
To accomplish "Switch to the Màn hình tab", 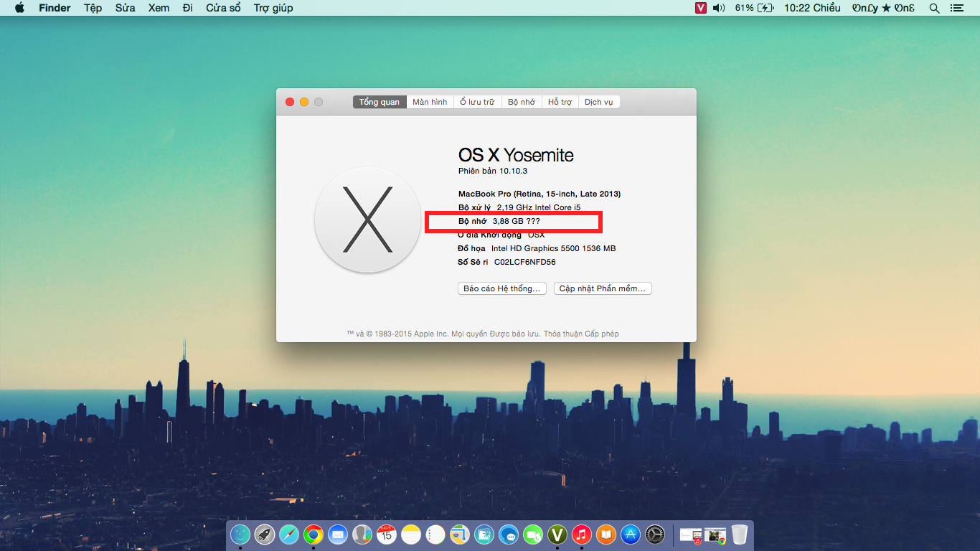I will 430,102.
